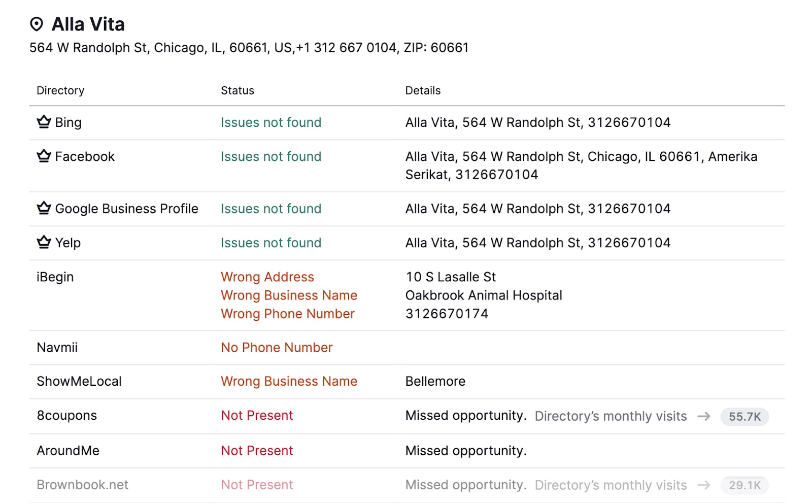Click the greyed crown-style pin before Alla Vita heading
Image resolution: width=812 pixels, height=504 pixels.
coord(36,24)
